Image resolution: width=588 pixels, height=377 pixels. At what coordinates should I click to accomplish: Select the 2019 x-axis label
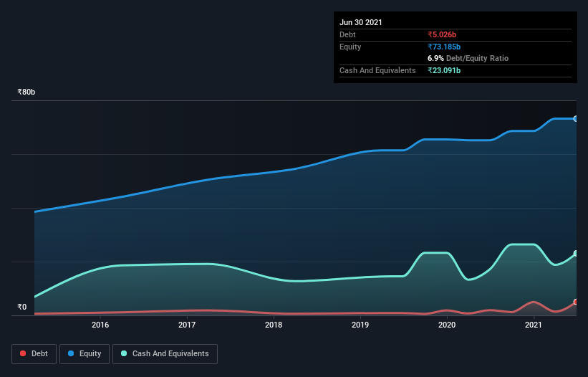[x=360, y=325]
